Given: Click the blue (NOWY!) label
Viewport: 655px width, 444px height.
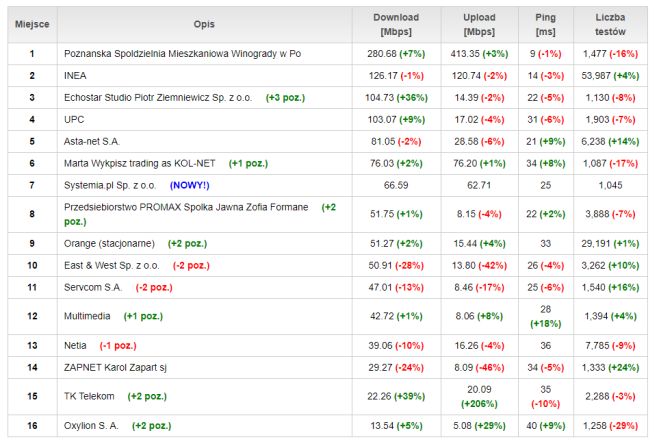Looking at the screenshot, I should pyautogui.click(x=191, y=185).
